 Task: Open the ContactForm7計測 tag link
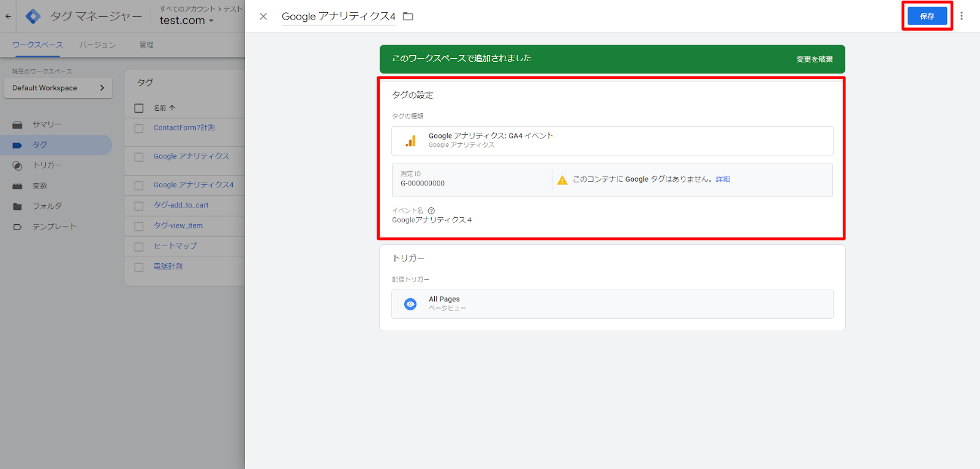[x=184, y=128]
